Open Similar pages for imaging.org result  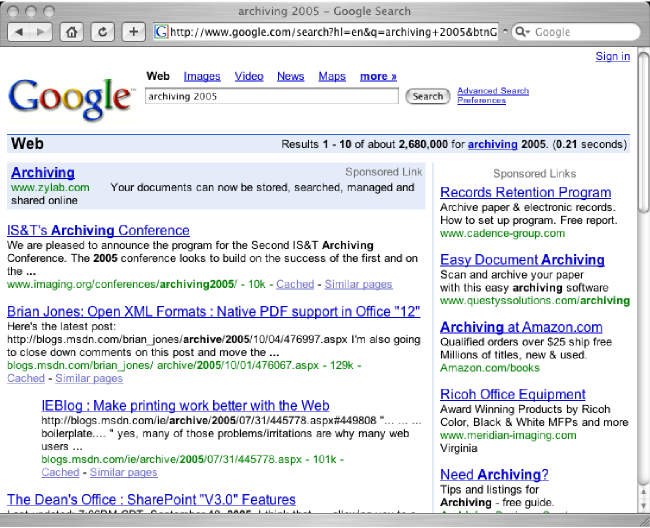pos(358,284)
